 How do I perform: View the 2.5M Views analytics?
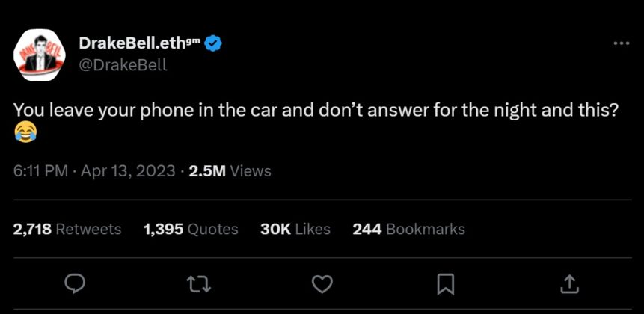pyautogui.click(x=230, y=171)
